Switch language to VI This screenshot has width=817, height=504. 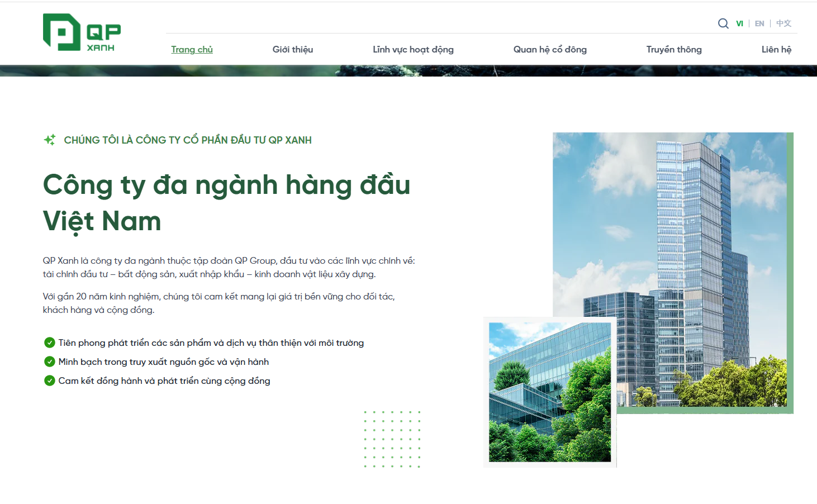tap(739, 23)
